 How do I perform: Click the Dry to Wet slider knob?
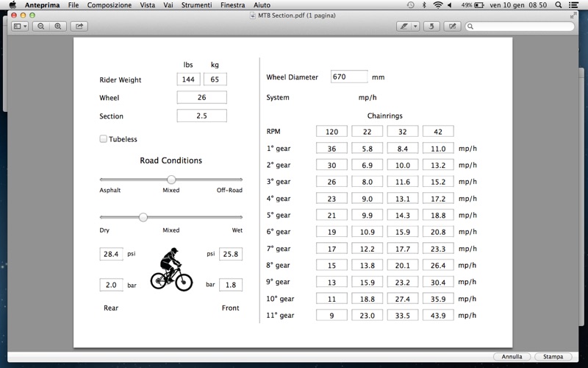click(x=143, y=217)
